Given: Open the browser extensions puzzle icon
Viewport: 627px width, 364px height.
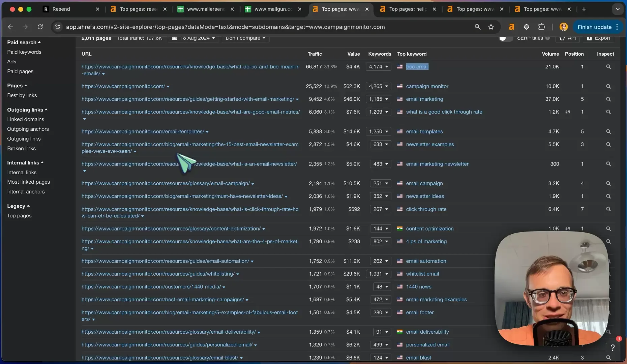Looking at the screenshot, I should [541, 27].
